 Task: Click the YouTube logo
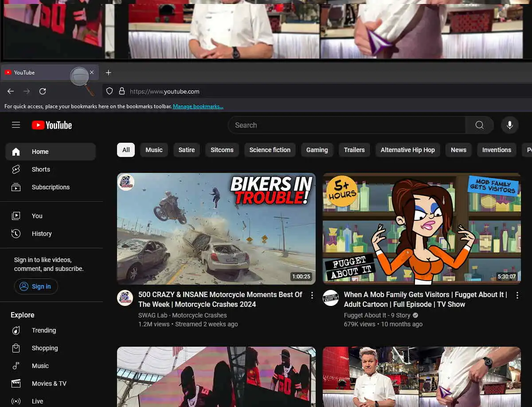point(52,125)
